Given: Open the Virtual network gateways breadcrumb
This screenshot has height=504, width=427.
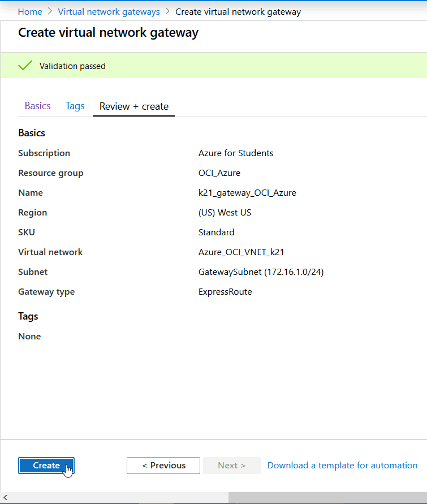Looking at the screenshot, I should pos(109,11).
